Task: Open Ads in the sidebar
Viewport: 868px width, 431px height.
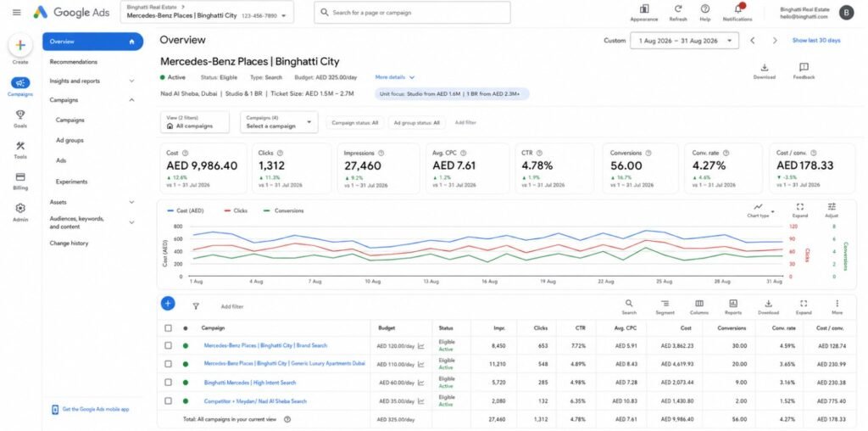Action: [x=61, y=160]
